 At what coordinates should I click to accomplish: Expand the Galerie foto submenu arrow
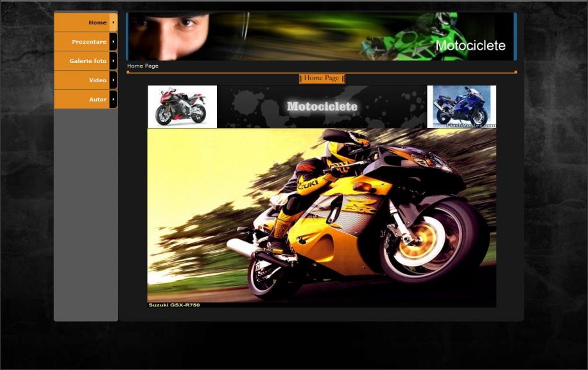click(x=114, y=61)
